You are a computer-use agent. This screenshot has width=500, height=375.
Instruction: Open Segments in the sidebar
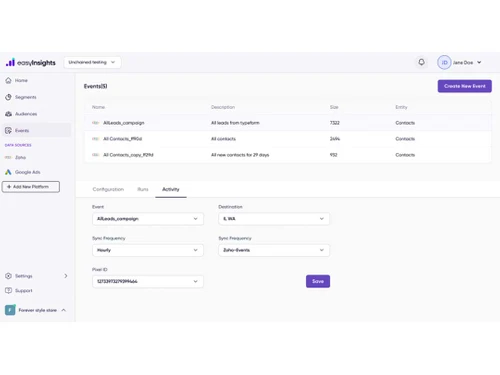click(26, 97)
